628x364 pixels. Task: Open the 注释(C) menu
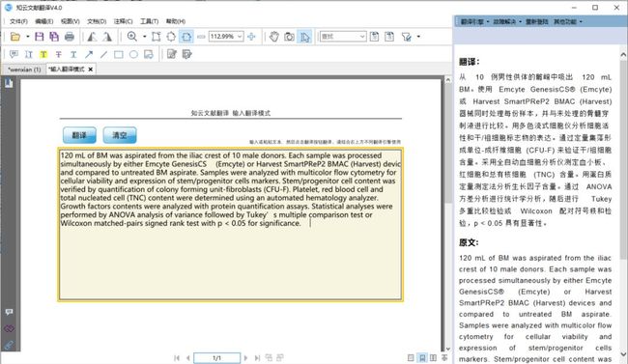(x=123, y=21)
